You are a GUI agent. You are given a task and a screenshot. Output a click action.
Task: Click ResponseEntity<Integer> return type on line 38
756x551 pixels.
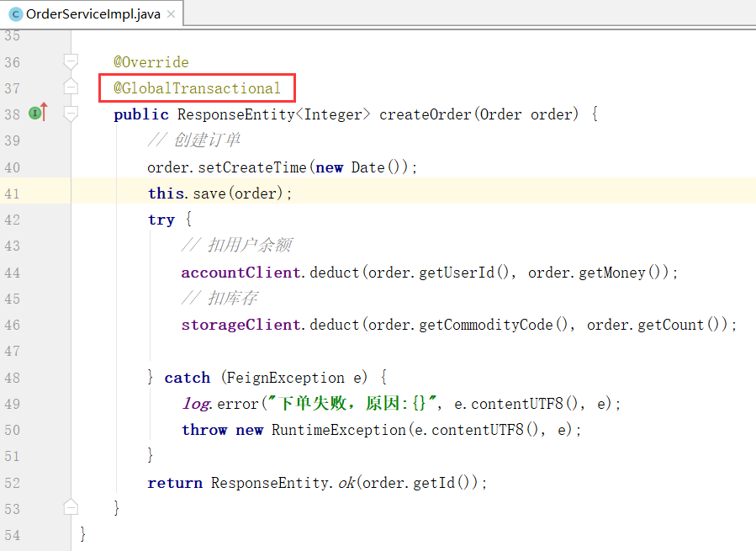[x=274, y=114]
